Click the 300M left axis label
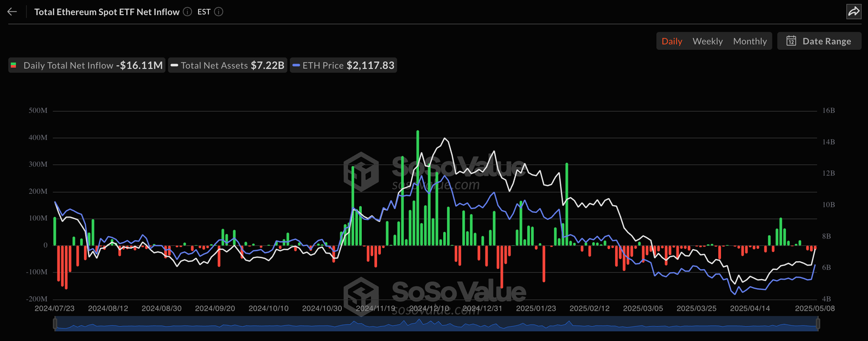 (x=38, y=165)
